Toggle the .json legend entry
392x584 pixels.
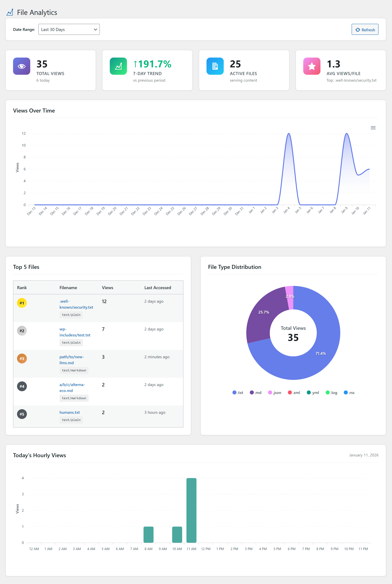275,393
